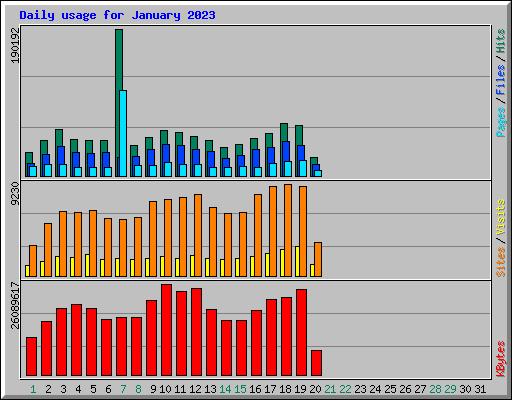Click day 16 on the x-axis

[x=255, y=389]
